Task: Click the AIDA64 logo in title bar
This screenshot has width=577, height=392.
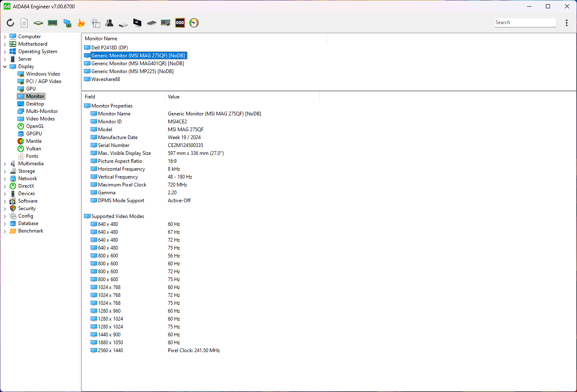Action: pyautogui.click(x=7, y=6)
